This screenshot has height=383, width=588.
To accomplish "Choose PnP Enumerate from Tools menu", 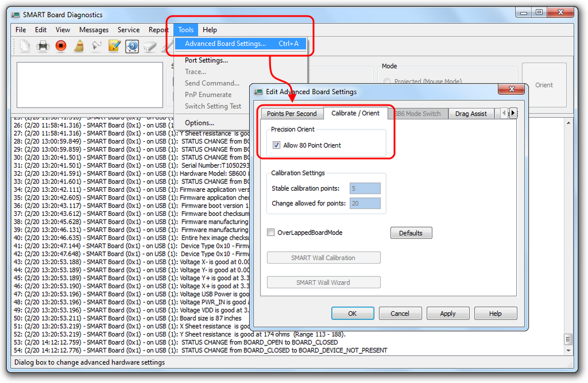I will point(208,95).
